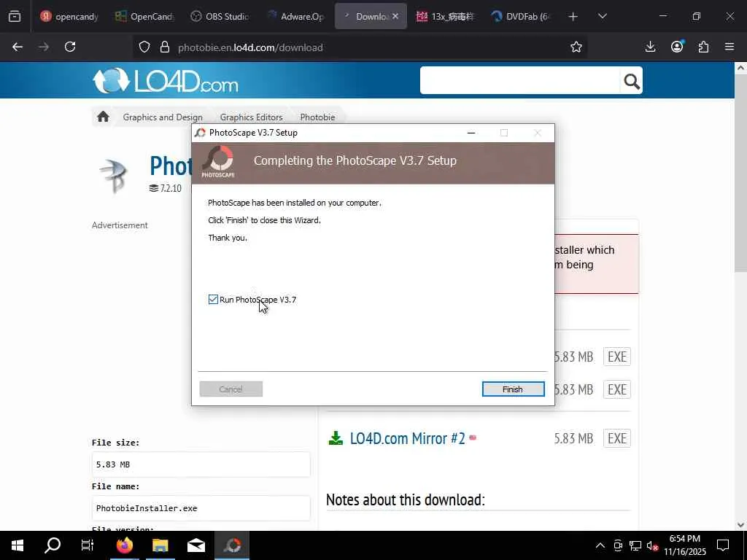747x560 pixels.
Task: Click the EXE badge next to Mirror #2
Action: (617, 438)
